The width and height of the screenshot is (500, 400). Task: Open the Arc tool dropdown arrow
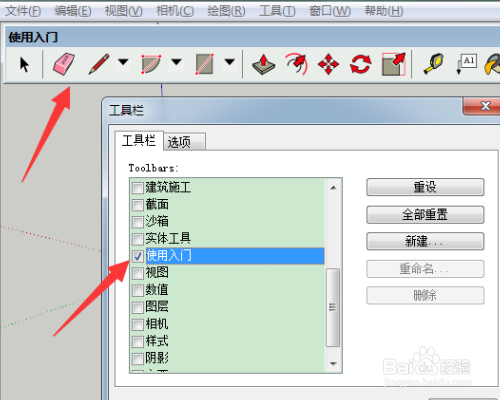[176, 62]
